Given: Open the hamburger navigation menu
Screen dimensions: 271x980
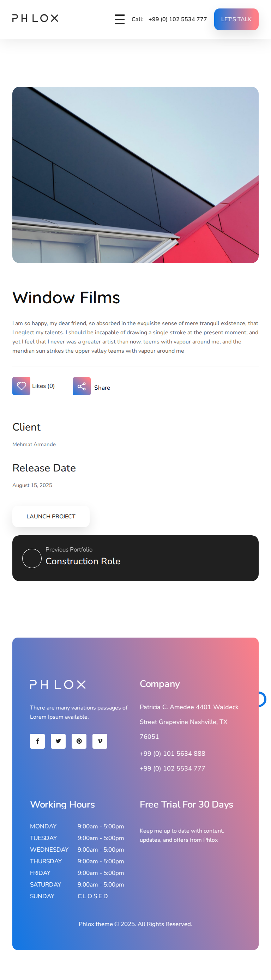Looking at the screenshot, I should tap(120, 19).
